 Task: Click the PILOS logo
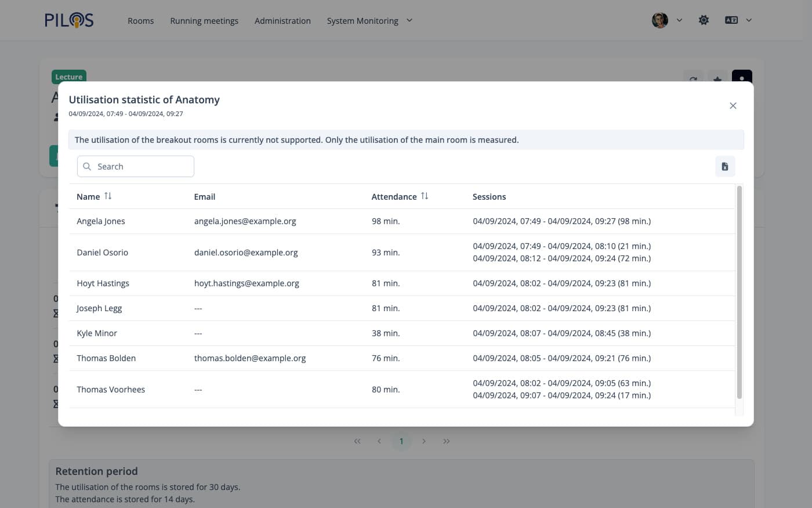click(69, 20)
